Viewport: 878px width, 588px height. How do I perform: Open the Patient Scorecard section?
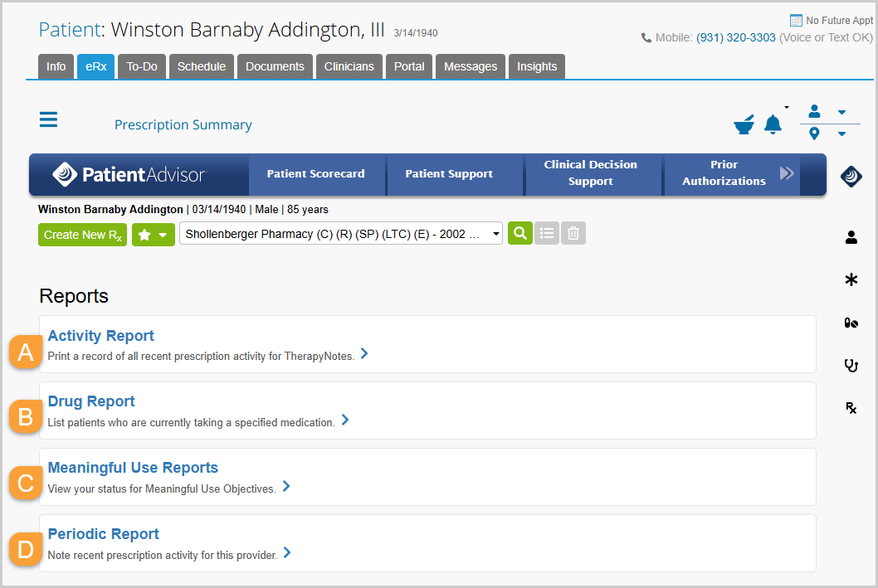pyautogui.click(x=316, y=174)
